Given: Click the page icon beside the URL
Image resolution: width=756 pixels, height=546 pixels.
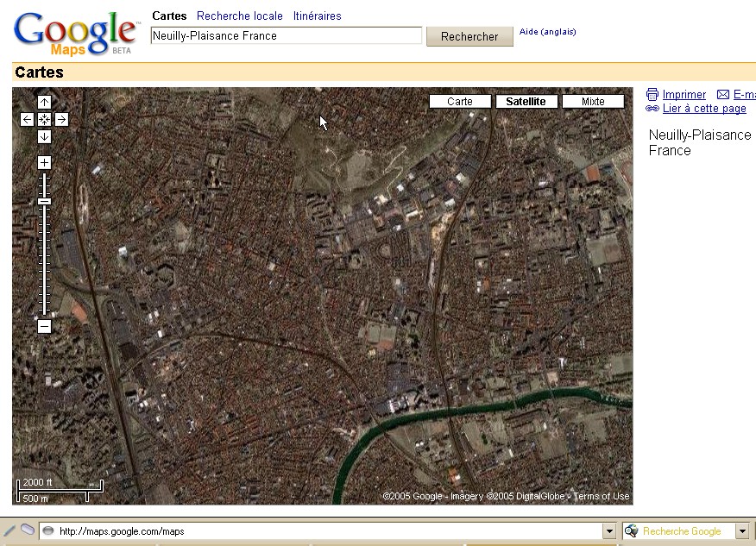Looking at the screenshot, I should click(47, 531).
